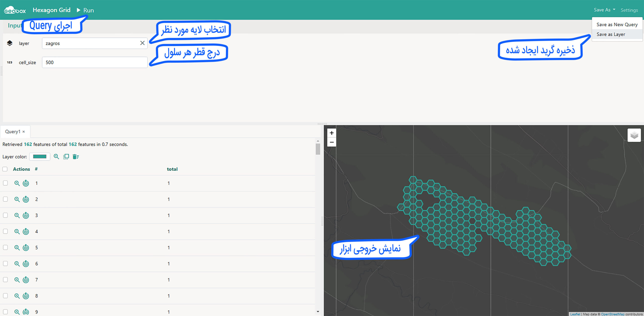Toggle the select-all checkbox in table header

pyautogui.click(x=5, y=169)
